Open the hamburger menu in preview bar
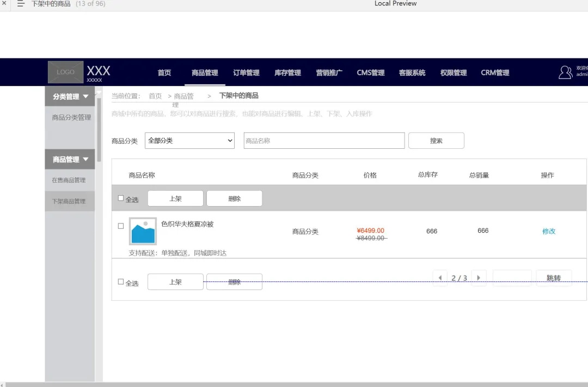Image resolution: width=588 pixels, height=387 pixels. pos(21,4)
